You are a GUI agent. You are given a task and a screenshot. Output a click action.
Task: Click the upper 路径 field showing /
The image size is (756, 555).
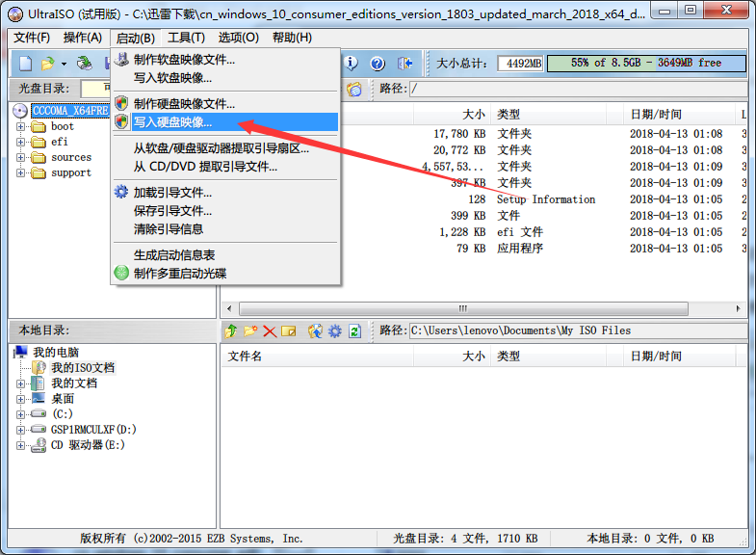578,89
